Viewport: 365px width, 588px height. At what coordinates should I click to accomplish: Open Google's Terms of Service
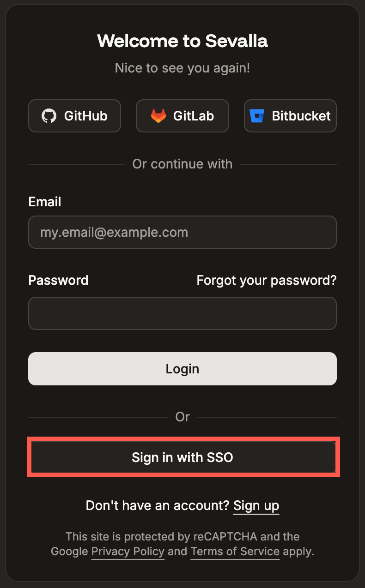pos(235,552)
